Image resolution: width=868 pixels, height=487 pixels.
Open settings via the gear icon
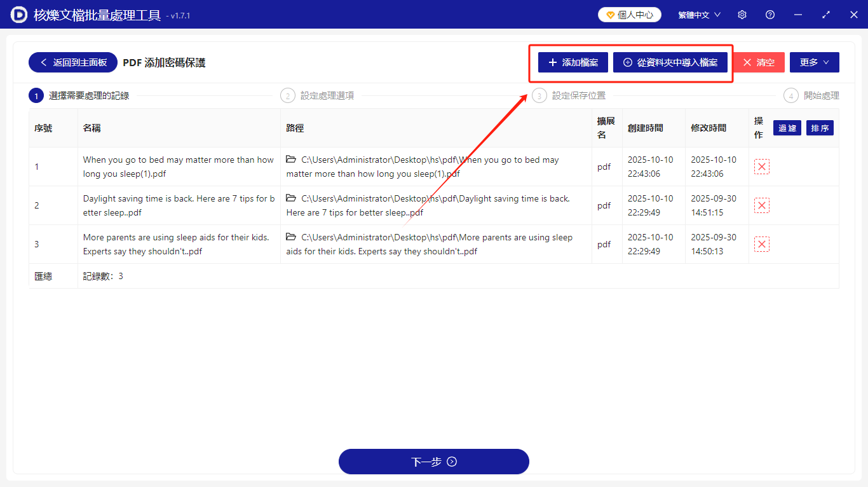coord(742,14)
